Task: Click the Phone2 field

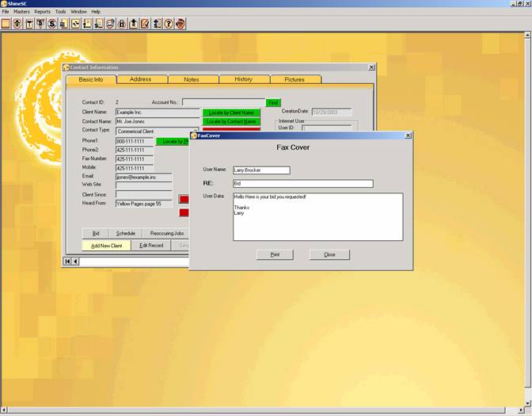Action: click(135, 150)
